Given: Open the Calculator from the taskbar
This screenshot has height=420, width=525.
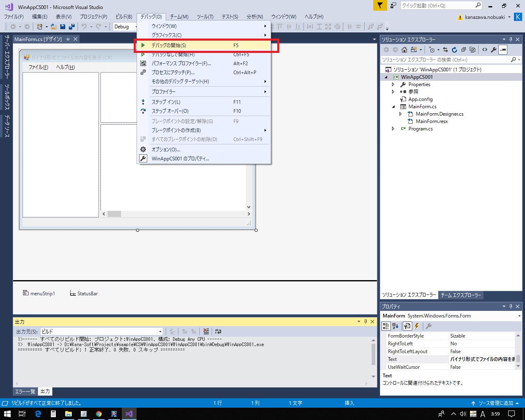Looking at the screenshot, I should [x=53, y=414].
